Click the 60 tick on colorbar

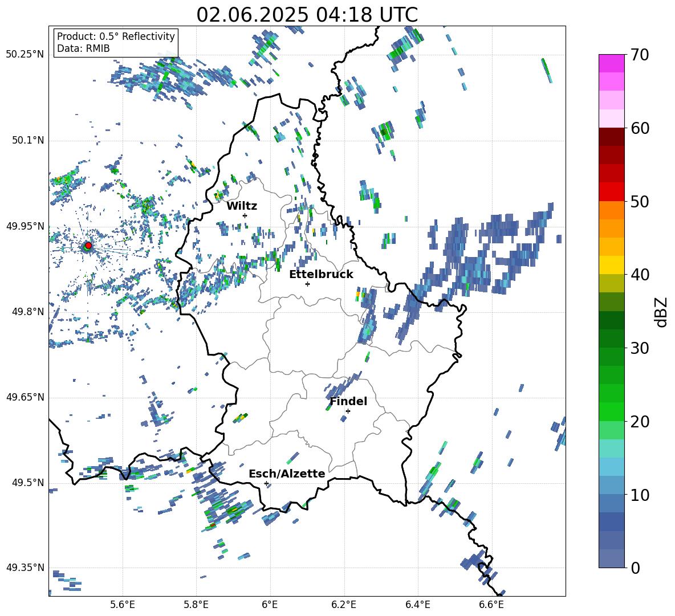[640, 128]
